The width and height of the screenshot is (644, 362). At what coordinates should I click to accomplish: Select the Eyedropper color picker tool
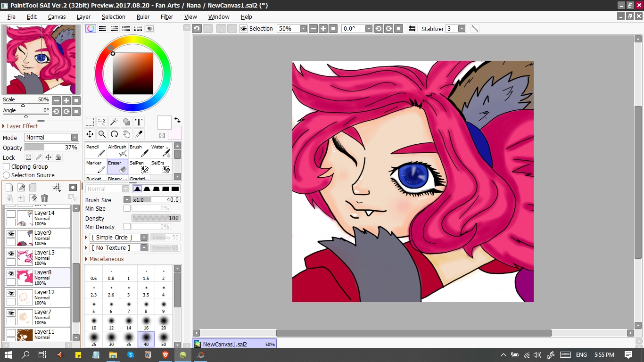139,134
